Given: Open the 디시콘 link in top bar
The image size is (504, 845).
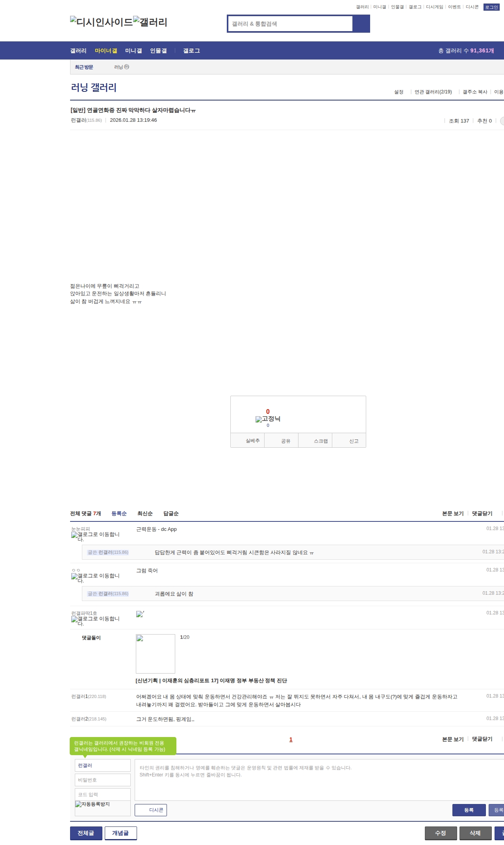Looking at the screenshot, I should click(x=472, y=7).
